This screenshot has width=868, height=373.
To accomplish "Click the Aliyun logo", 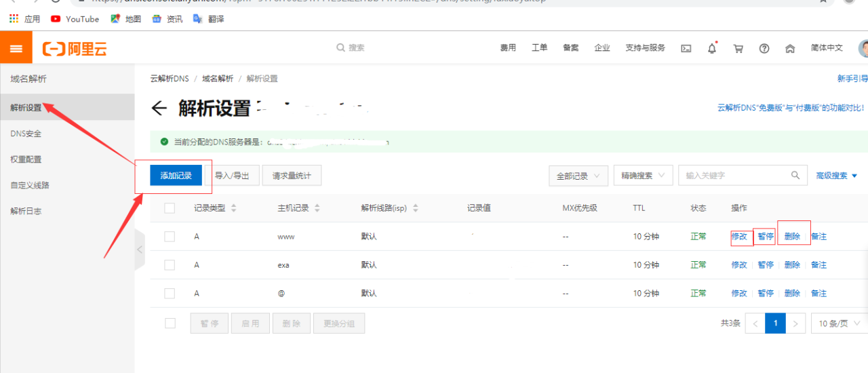I will point(75,49).
